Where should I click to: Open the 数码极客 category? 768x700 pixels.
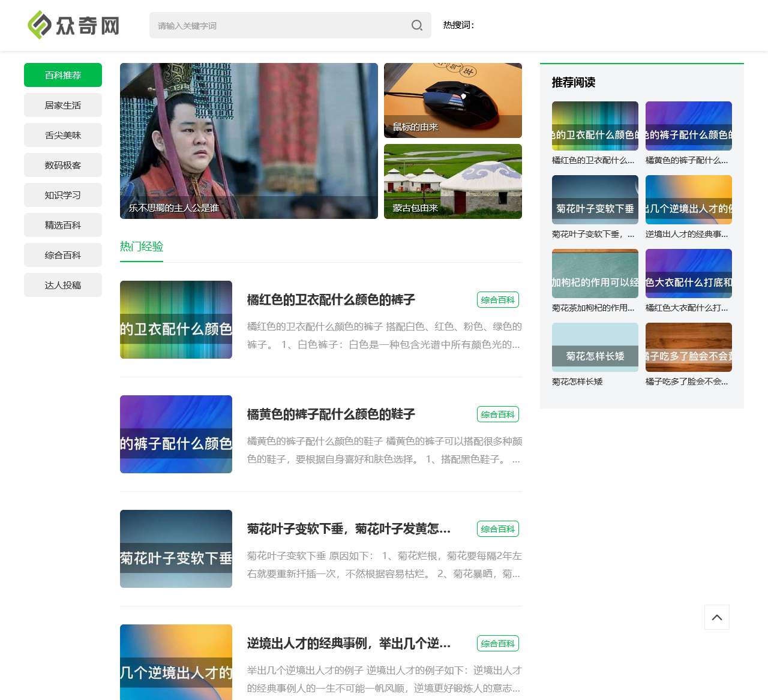(x=63, y=165)
